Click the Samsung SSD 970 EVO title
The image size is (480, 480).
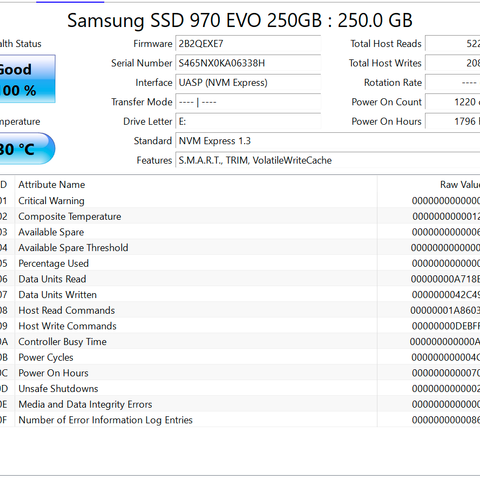240,20
